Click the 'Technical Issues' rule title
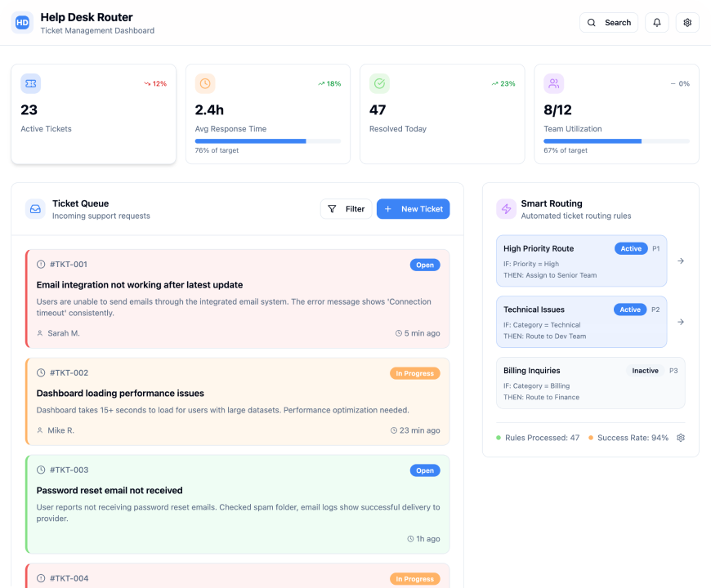711x588 pixels. [x=534, y=310]
